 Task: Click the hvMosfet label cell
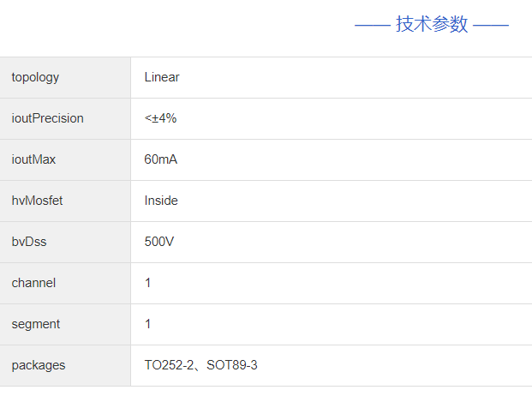click(x=37, y=201)
